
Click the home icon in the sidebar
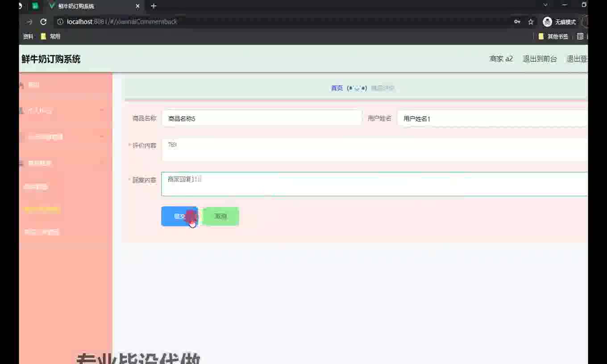click(21, 85)
